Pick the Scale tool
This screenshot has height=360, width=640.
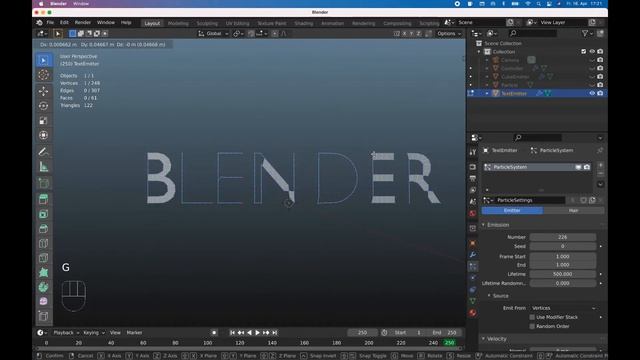pyautogui.click(x=44, y=120)
